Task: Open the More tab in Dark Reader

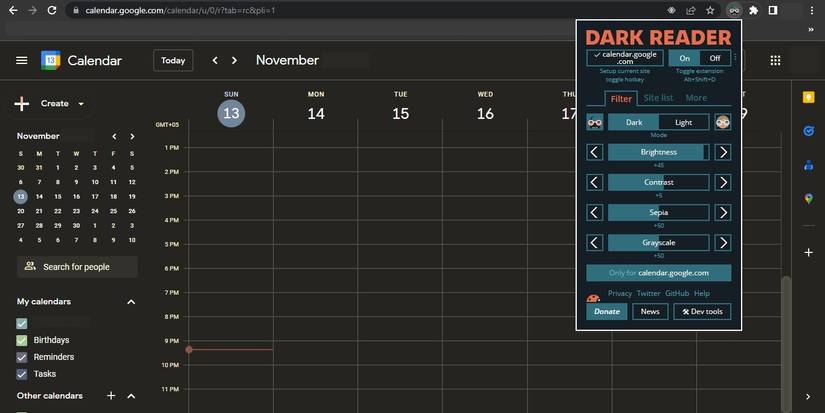Action: (696, 98)
